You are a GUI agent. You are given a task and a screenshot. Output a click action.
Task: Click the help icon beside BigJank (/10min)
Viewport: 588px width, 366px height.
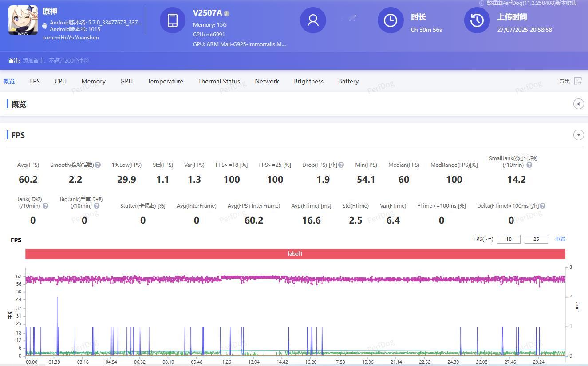[97, 206]
